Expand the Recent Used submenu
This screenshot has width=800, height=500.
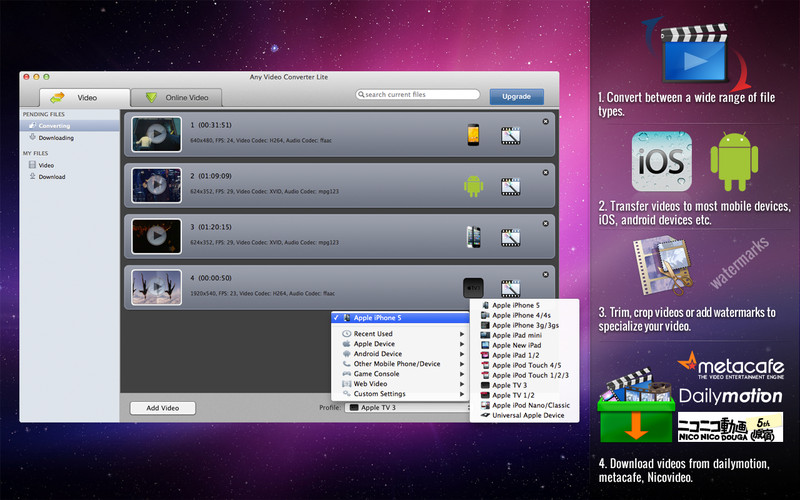point(400,334)
